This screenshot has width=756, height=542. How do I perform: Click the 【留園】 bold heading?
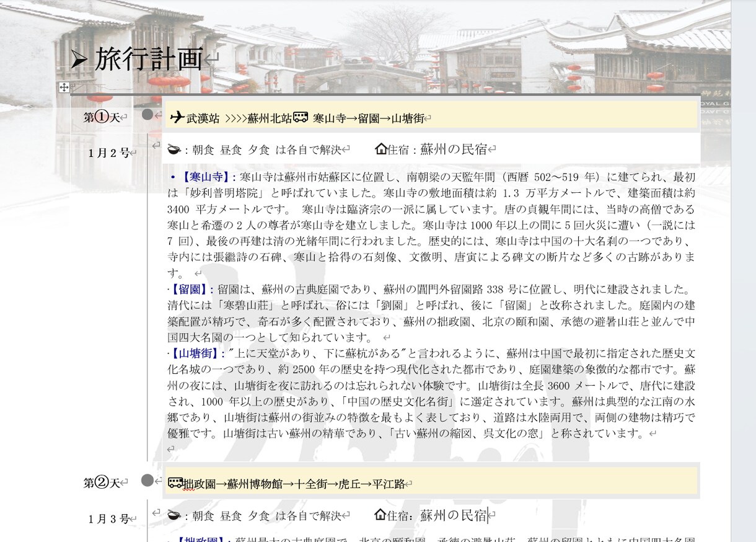pos(191,289)
